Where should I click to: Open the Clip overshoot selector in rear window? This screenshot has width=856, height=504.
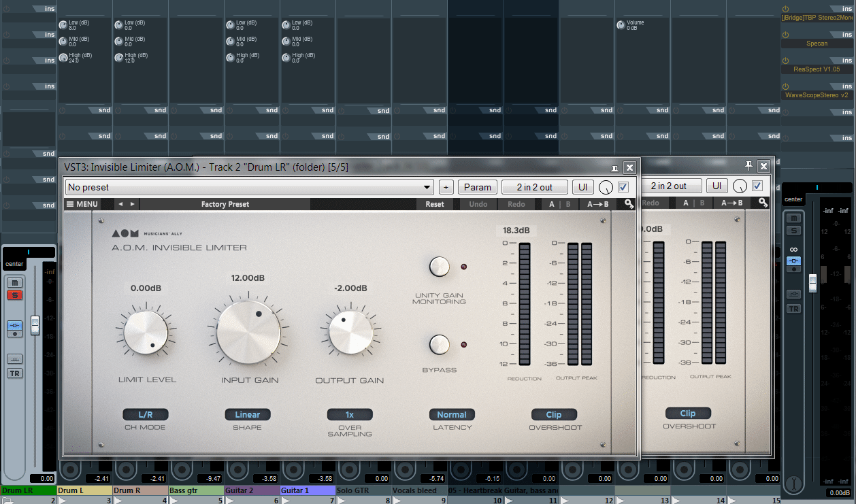(x=688, y=413)
